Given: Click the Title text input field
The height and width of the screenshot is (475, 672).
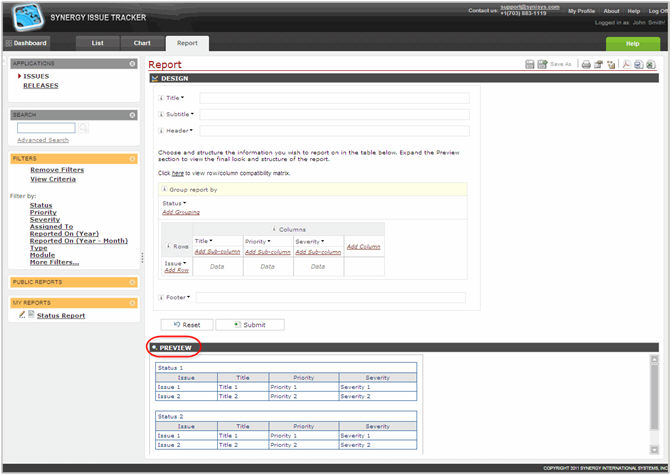Looking at the screenshot, I should (x=334, y=98).
